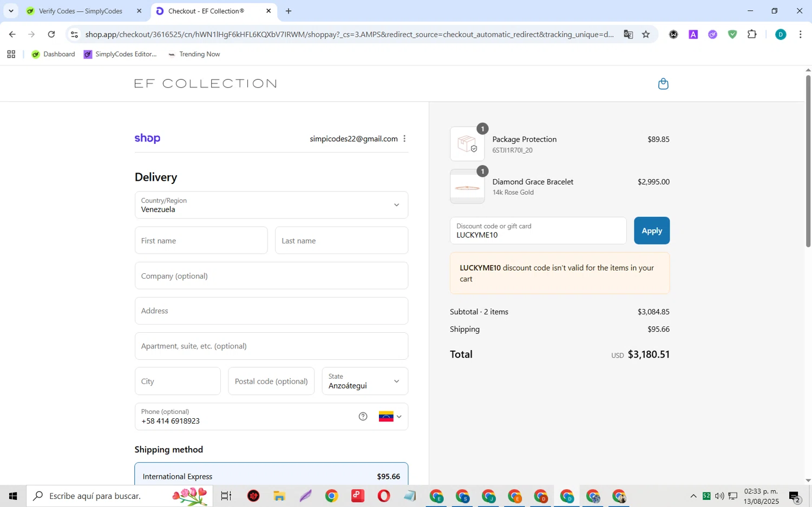Image resolution: width=812 pixels, height=507 pixels.
Task: Click the page vertical scrollbar
Action: 808,161
